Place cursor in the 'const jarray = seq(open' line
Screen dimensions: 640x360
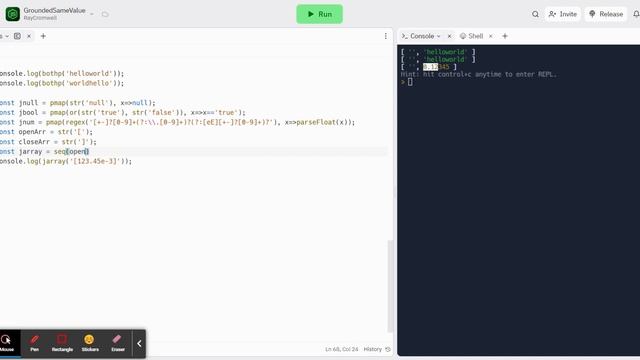(44, 151)
